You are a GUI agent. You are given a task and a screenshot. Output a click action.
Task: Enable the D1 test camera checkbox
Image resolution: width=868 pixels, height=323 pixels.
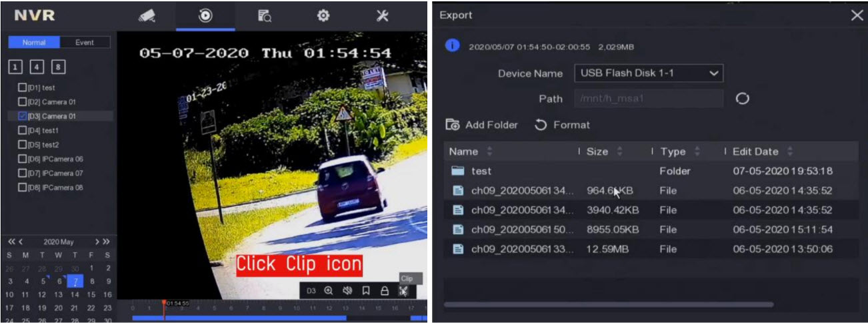(23, 87)
